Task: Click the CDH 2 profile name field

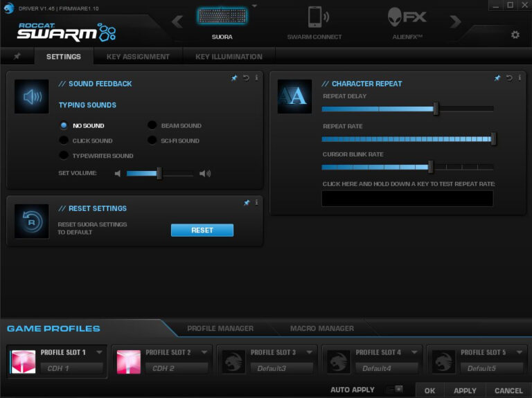Action: pyautogui.click(x=177, y=368)
